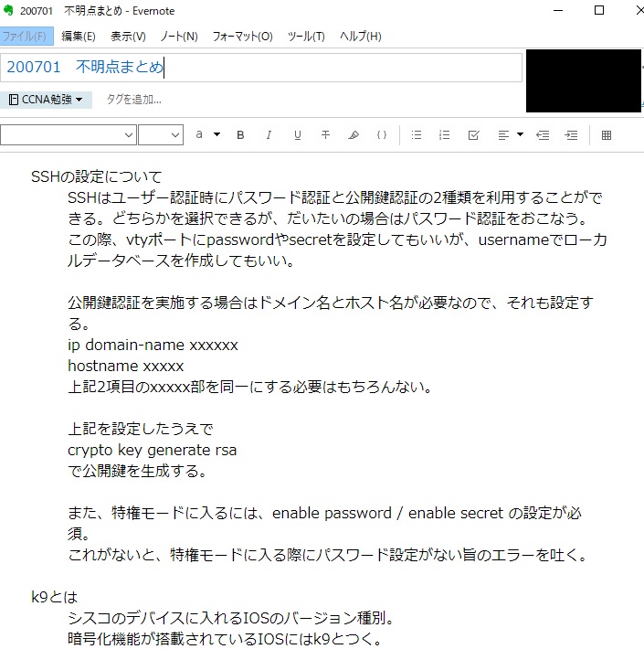Click the Evernote elephant icon in title bar

tap(8, 10)
